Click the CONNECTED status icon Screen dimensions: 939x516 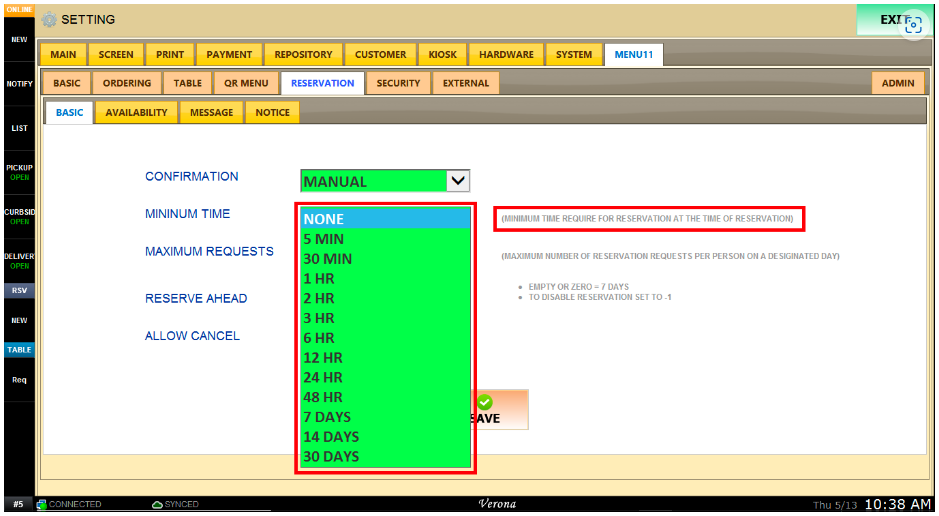pos(42,505)
